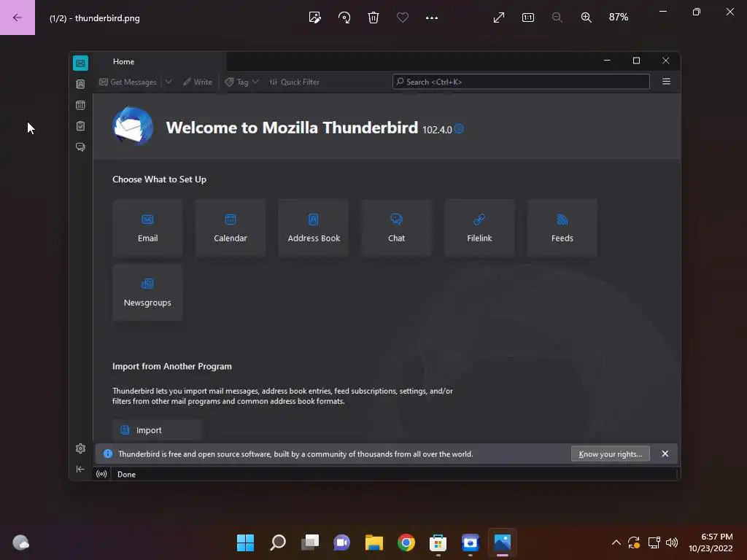Set up Chat account
Image resolution: width=747 pixels, height=560 pixels.
click(396, 228)
